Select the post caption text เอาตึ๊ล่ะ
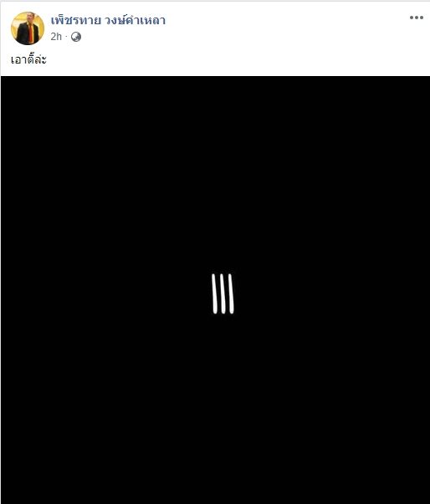Image resolution: width=430 pixels, height=504 pixels. (28, 59)
